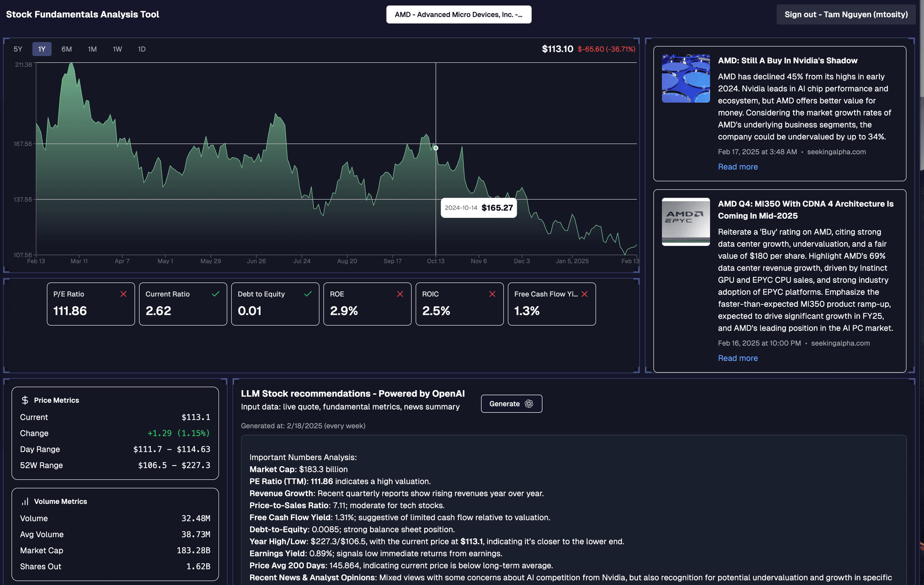Click the current price $113.10 above chart
This screenshot has width=924, height=585.
pyautogui.click(x=558, y=49)
